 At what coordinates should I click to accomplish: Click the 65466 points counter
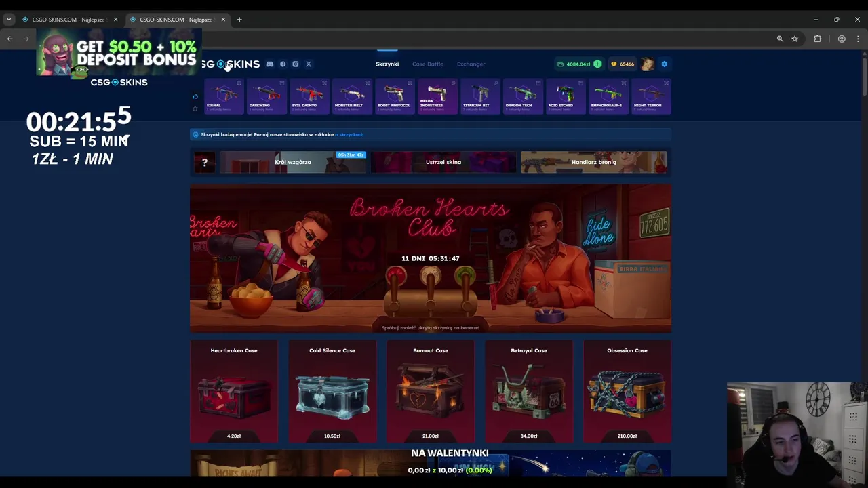pos(627,64)
